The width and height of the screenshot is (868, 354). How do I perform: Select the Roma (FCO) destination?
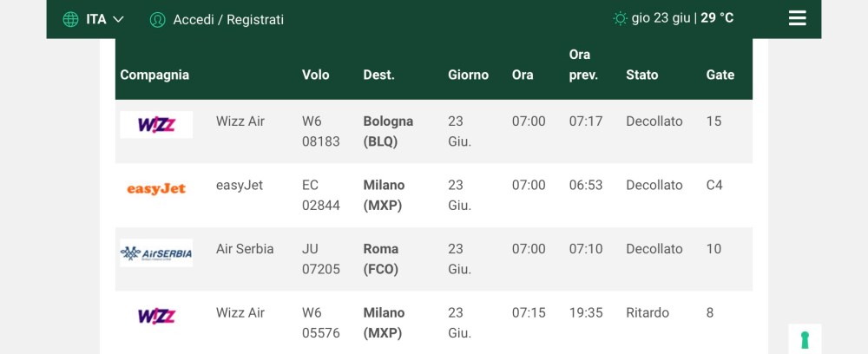click(x=382, y=259)
